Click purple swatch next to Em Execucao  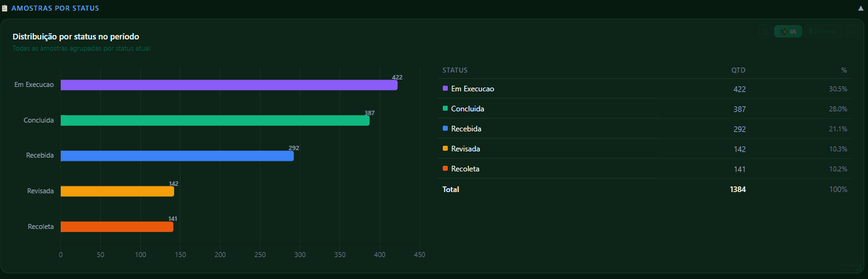(445, 89)
